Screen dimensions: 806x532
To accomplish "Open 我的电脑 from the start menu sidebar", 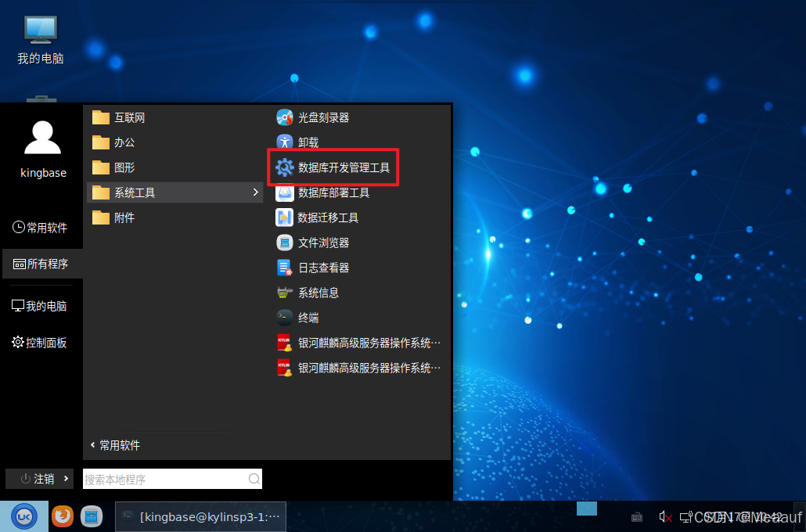I will [x=40, y=306].
